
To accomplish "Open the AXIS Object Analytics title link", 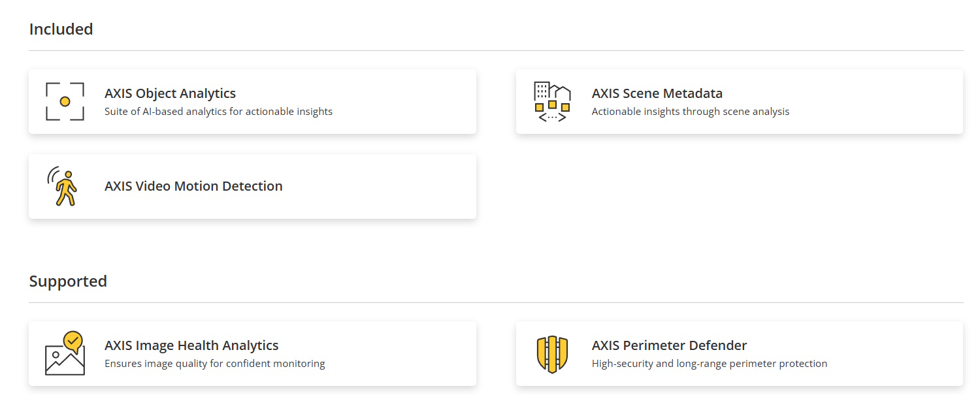I will pyautogui.click(x=170, y=93).
